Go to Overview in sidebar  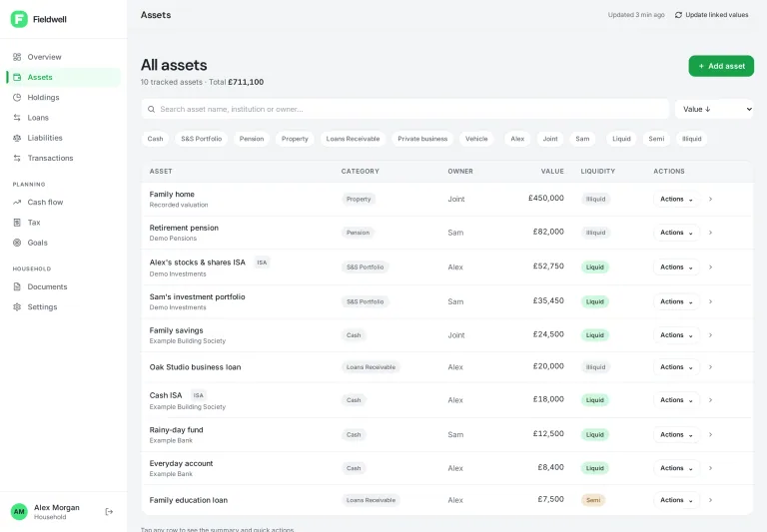[x=64, y=57]
